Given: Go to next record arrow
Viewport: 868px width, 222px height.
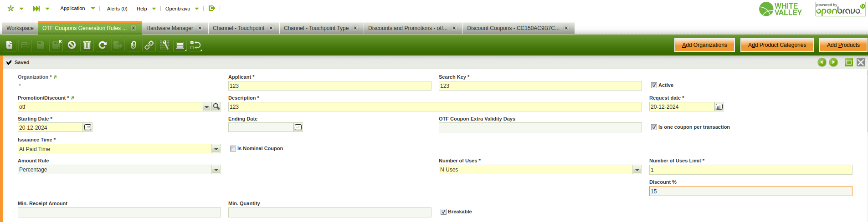Looking at the screenshot, I should click(833, 62).
